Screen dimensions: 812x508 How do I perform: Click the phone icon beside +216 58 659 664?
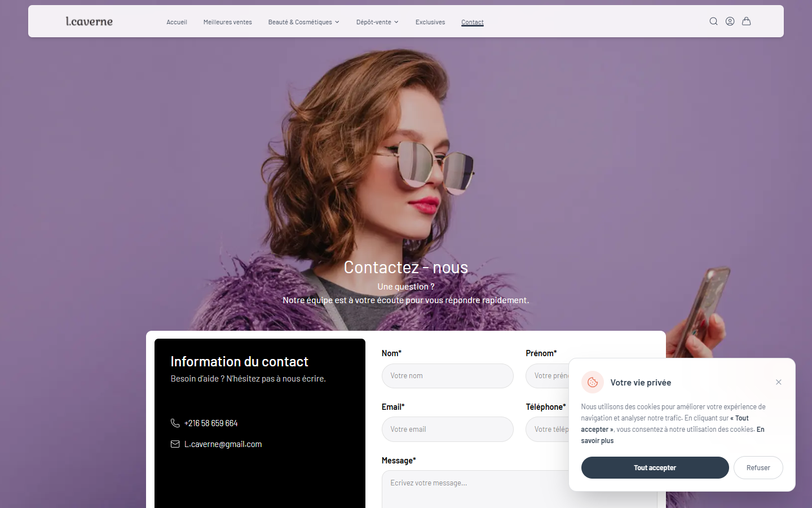pyautogui.click(x=175, y=423)
